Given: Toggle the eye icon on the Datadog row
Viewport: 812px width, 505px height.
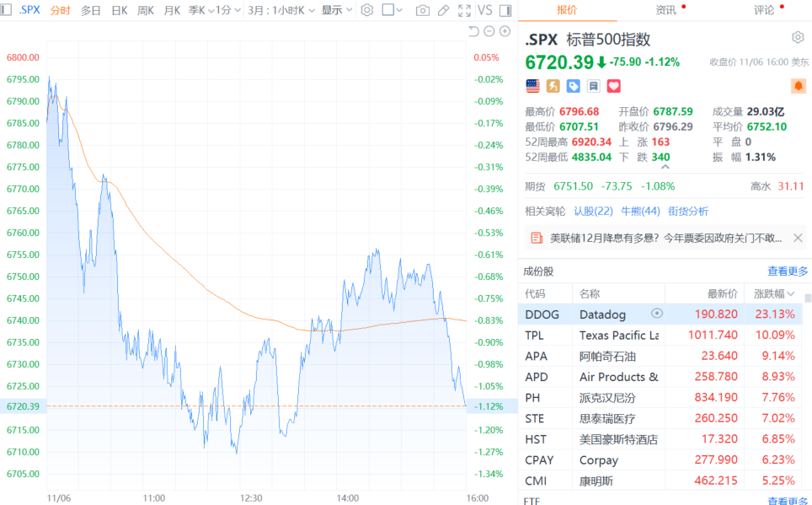Looking at the screenshot, I should (x=657, y=314).
